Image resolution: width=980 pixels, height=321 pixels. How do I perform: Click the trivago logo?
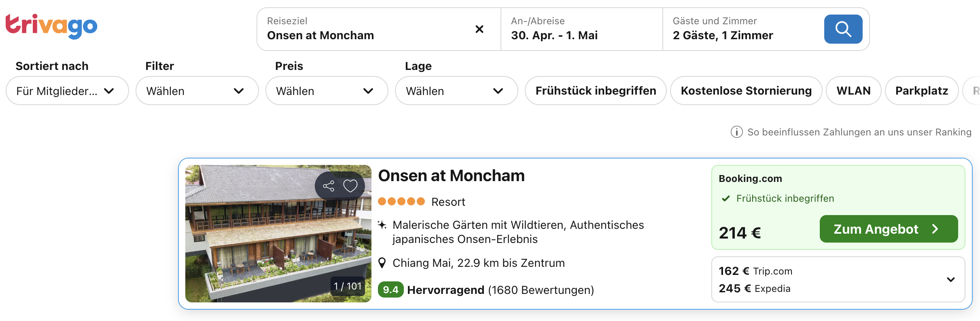point(51,26)
